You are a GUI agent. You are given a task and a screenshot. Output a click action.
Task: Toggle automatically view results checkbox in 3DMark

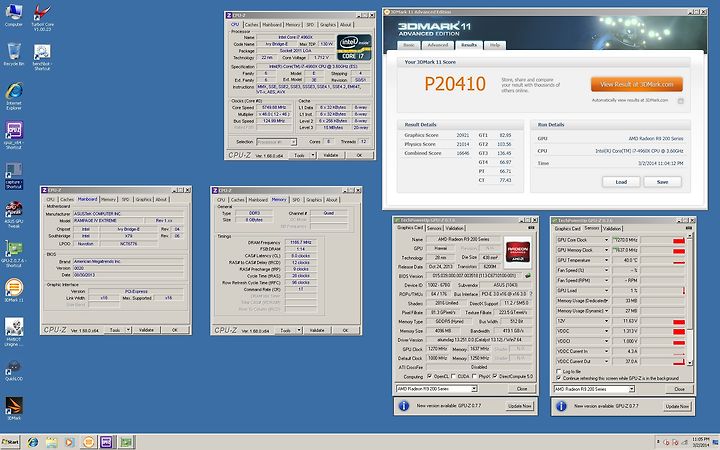click(681, 101)
